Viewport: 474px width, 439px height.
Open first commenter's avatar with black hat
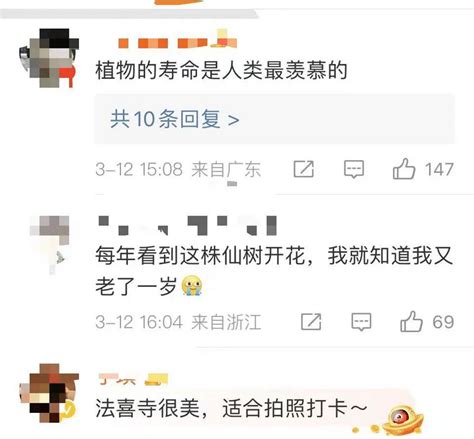pos(49,58)
